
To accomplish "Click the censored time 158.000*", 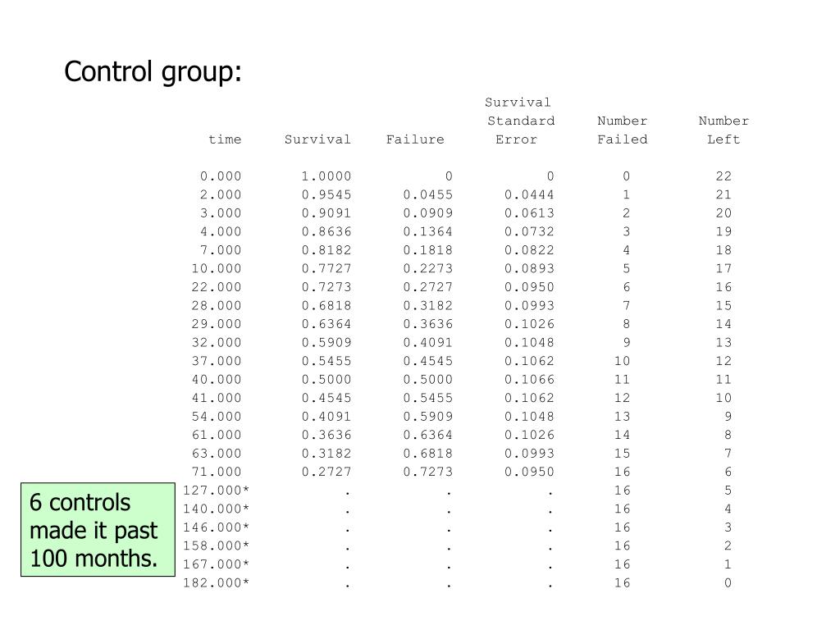I will [217, 546].
